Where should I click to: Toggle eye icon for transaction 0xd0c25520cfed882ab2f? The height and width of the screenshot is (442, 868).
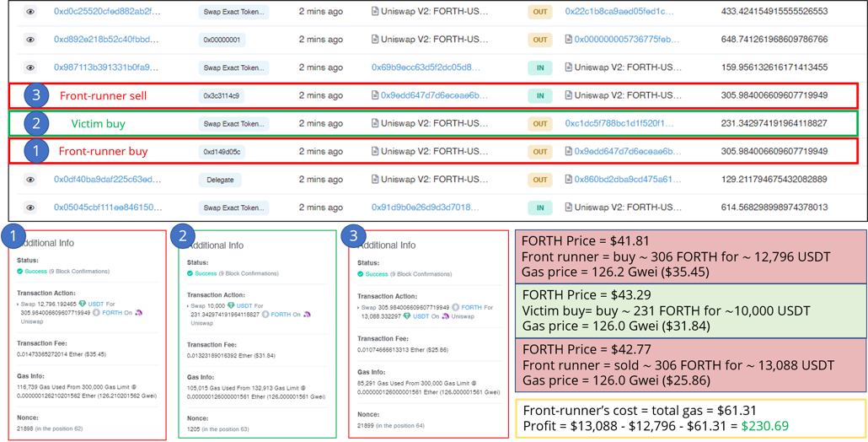coord(30,12)
